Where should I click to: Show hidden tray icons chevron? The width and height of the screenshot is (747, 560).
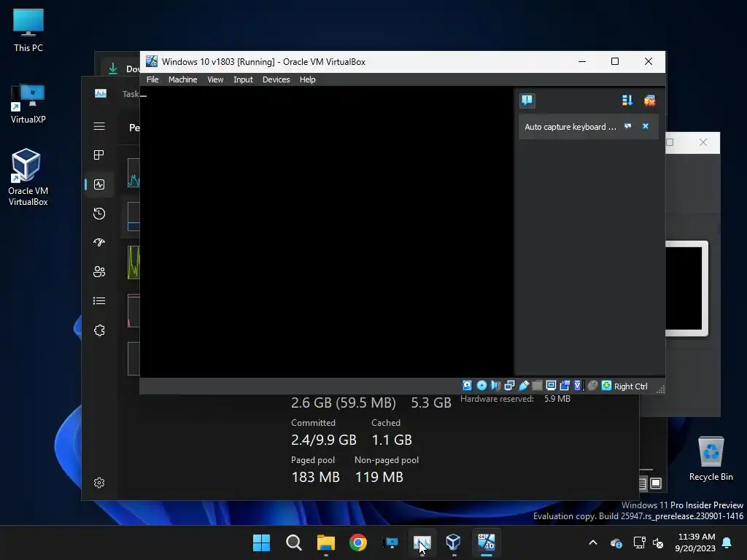pyautogui.click(x=593, y=542)
